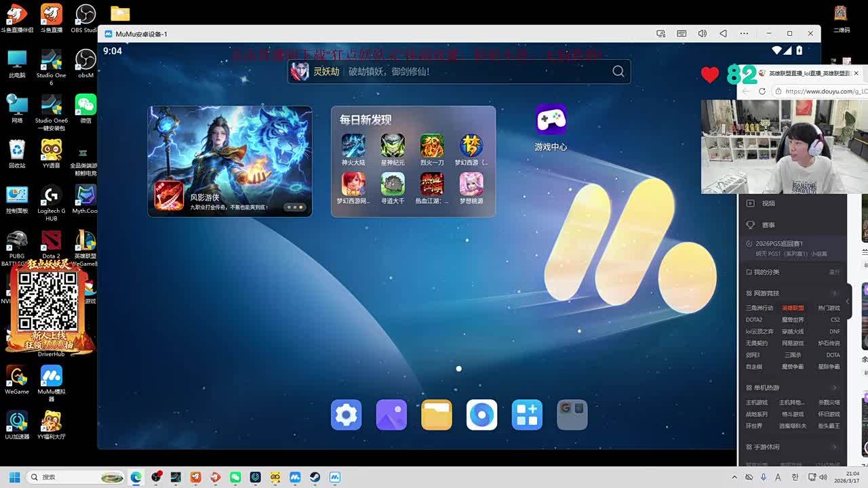
Task: Open the MuMu three-dots more menu
Action: click(745, 34)
